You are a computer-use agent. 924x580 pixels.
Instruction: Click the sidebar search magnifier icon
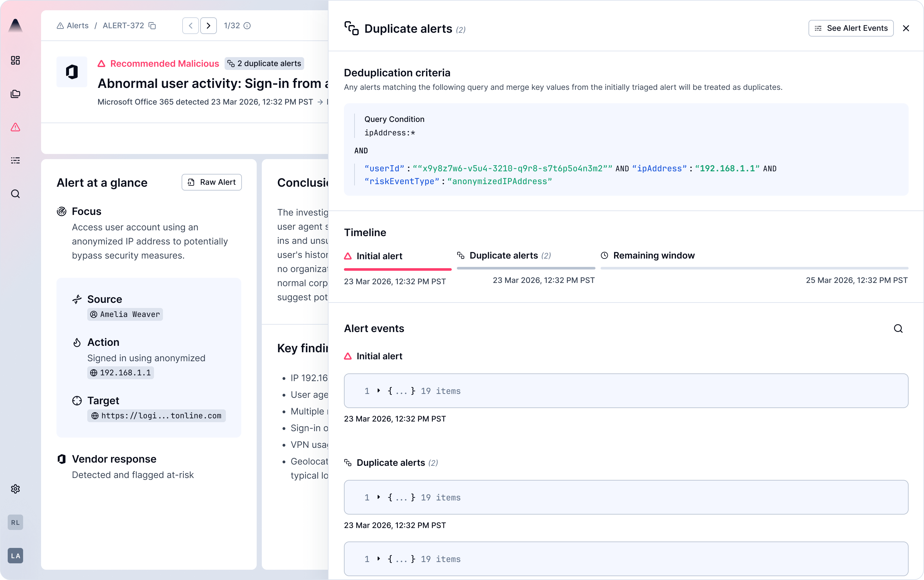tap(15, 194)
